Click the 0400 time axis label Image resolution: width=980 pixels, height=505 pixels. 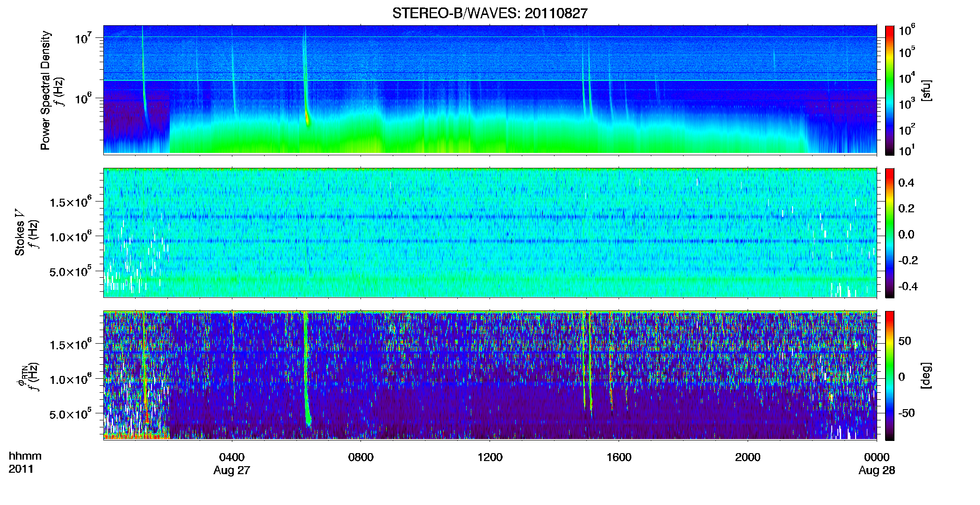[x=232, y=457]
